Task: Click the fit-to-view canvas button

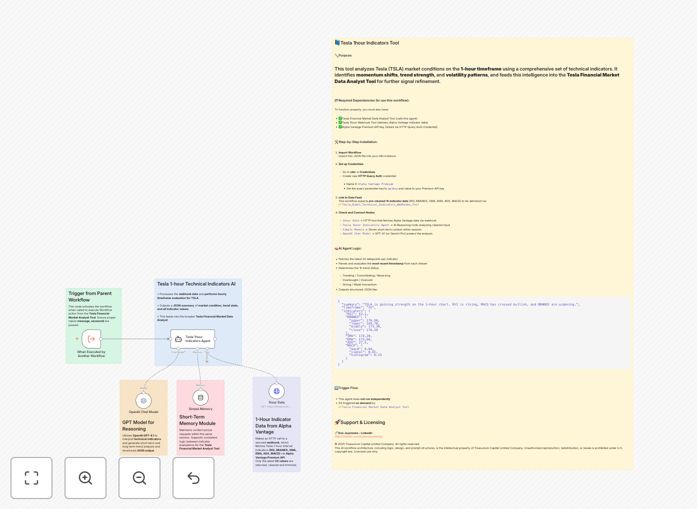Action: [x=32, y=478]
